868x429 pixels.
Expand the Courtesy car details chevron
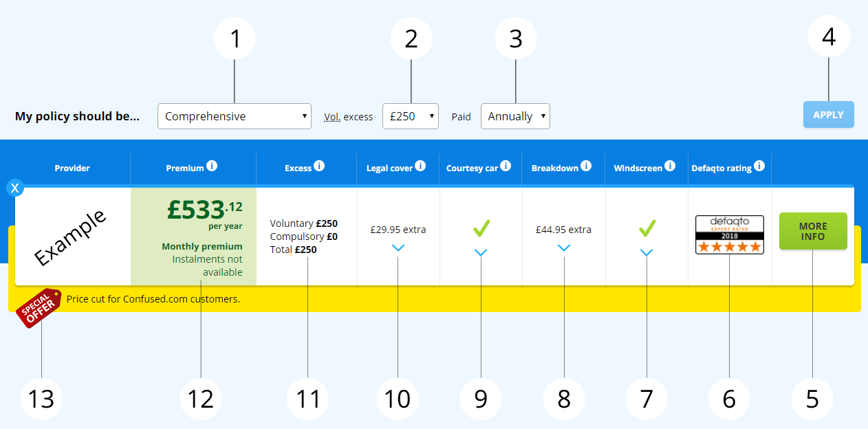pos(481,253)
